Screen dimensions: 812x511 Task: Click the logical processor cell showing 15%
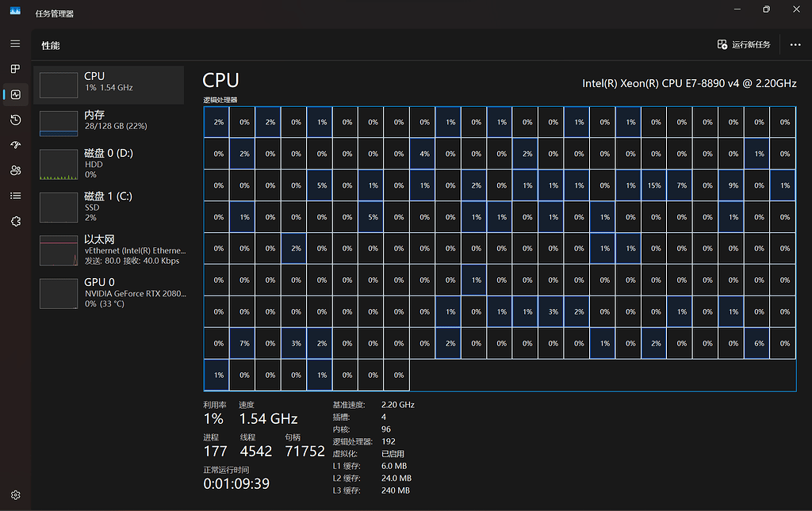[x=654, y=185]
